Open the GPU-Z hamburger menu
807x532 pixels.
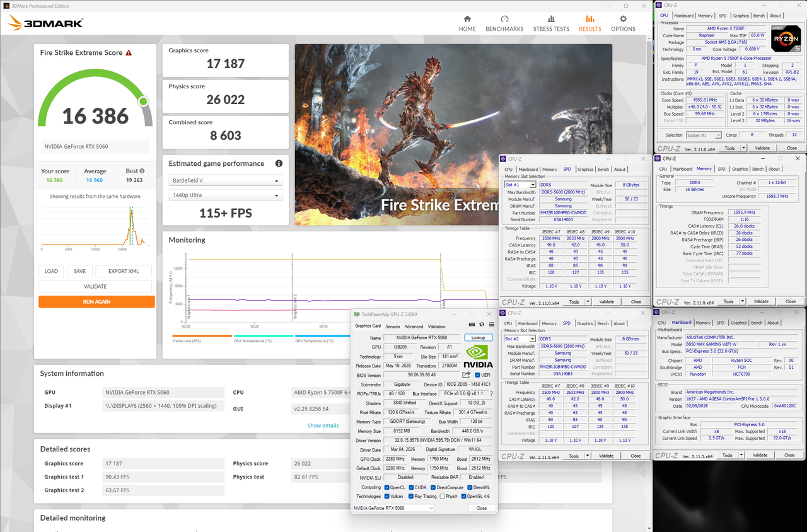(x=492, y=325)
